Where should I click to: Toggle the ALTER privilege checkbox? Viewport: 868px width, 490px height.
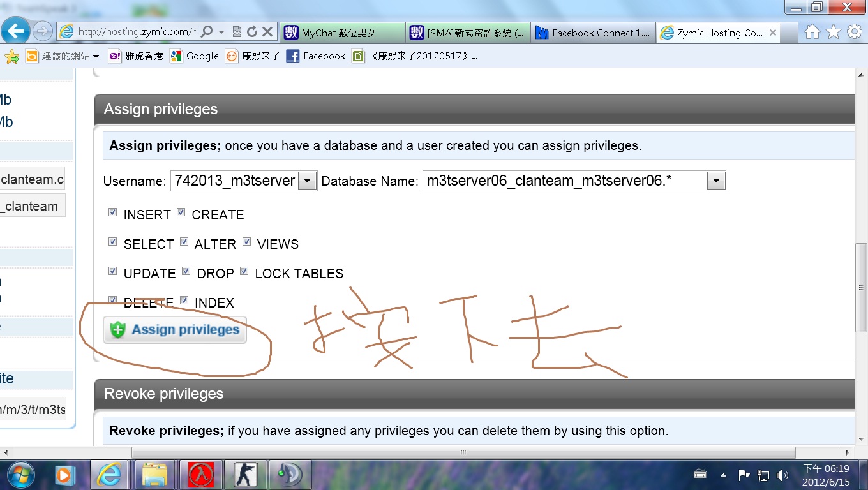[184, 242]
